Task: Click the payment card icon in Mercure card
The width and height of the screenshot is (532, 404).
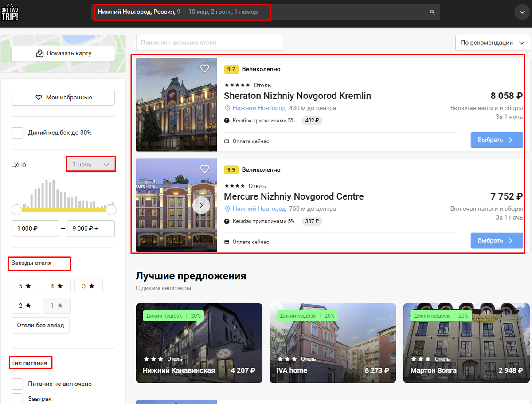Action: (x=227, y=242)
